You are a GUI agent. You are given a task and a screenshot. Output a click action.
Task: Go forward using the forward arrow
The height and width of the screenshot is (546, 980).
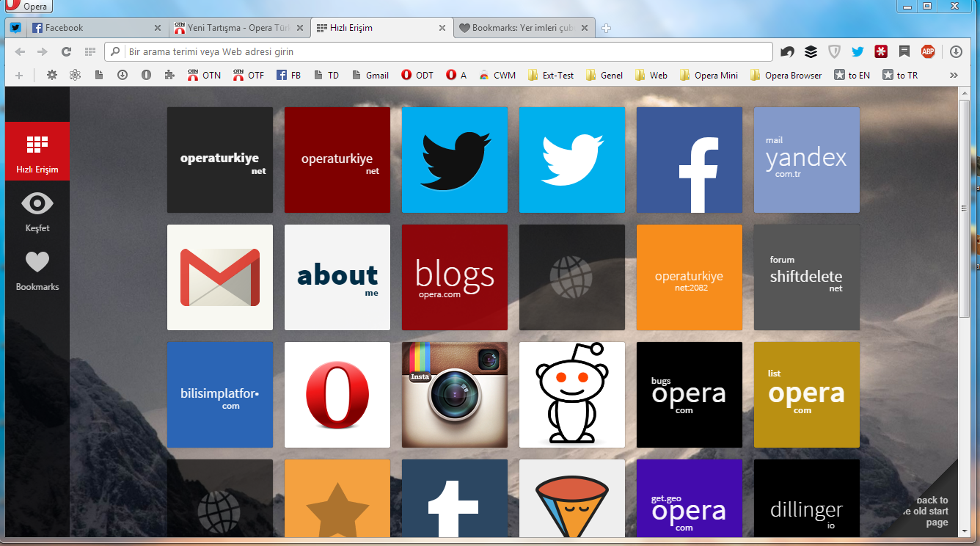pos(43,51)
